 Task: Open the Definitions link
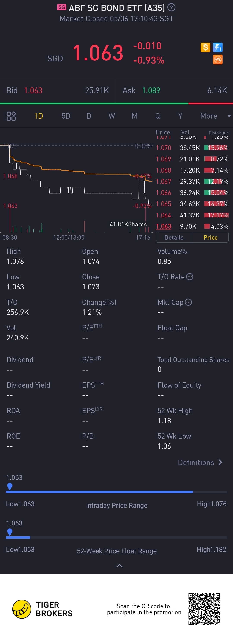(200, 462)
